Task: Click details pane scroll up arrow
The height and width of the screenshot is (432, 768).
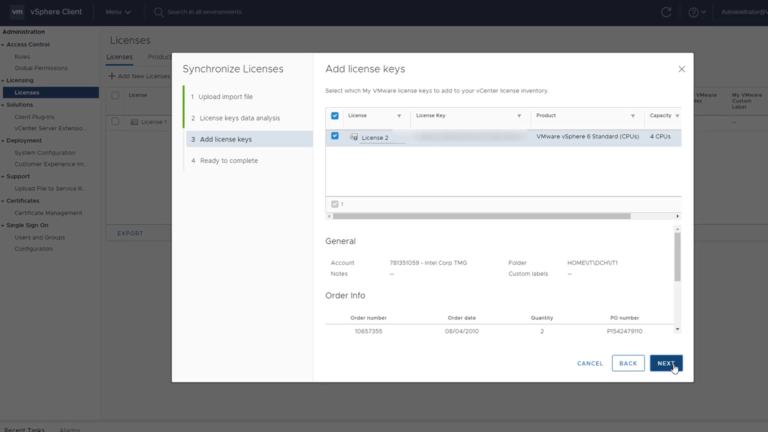Action: [677, 229]
